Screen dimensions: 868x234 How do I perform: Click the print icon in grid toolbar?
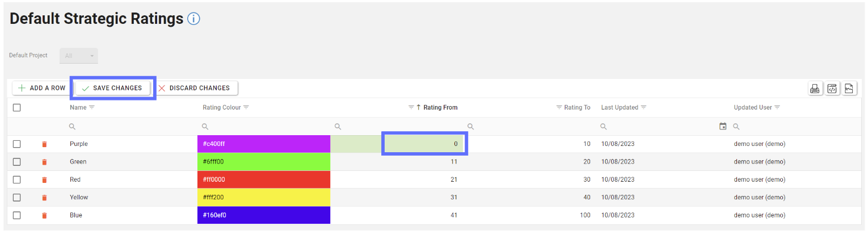(815, 89)
